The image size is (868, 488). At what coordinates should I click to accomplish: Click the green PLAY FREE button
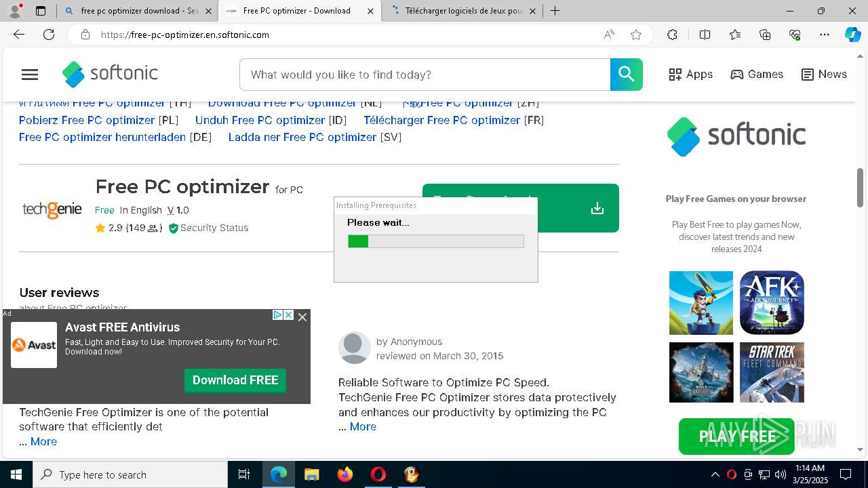point(736,436)
